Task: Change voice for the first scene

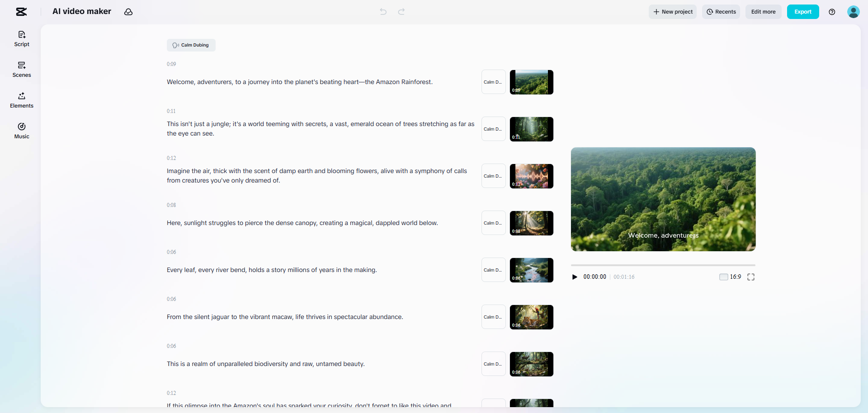Action: [x=493, y=82]
